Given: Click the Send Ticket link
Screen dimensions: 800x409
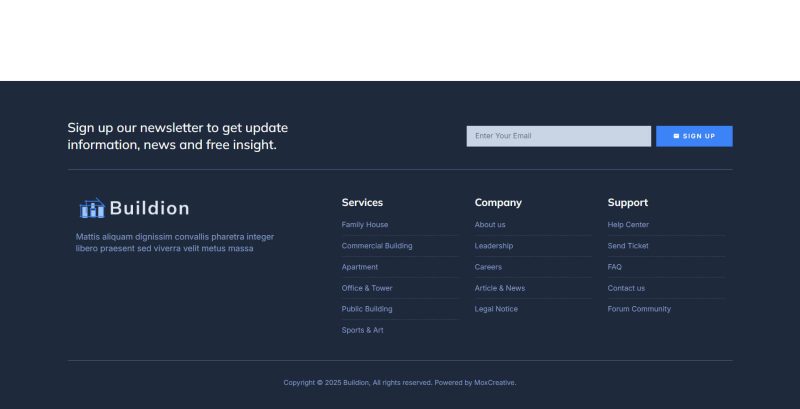Looking at the screenshot, I should [628, 246].
